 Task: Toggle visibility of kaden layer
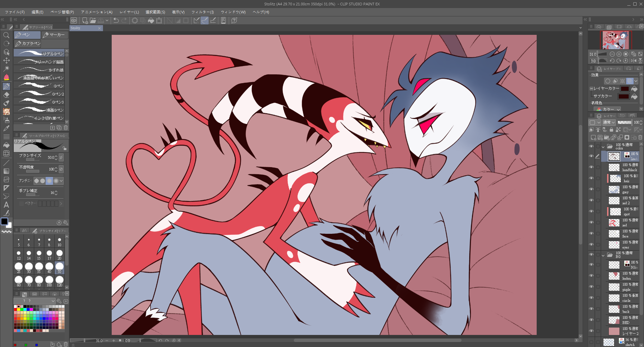pos(591,276)
